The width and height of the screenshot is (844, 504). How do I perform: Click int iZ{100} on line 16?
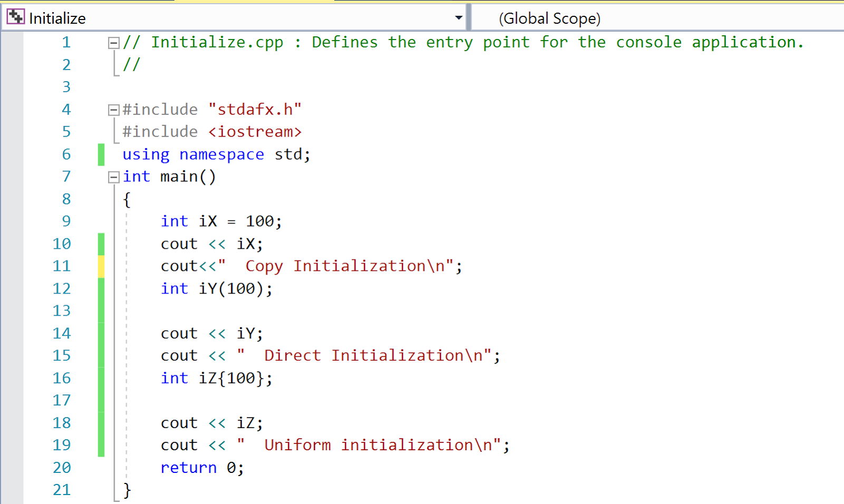tap(216, 377)
